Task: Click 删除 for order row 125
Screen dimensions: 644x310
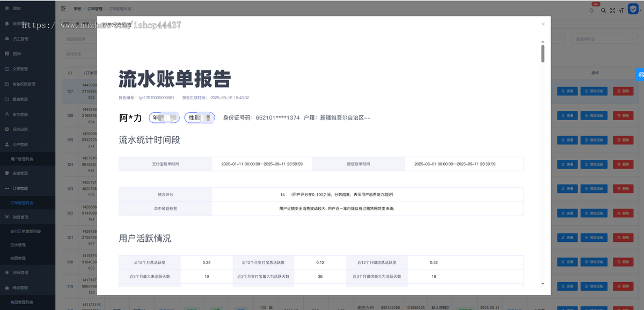Action: 623,140
